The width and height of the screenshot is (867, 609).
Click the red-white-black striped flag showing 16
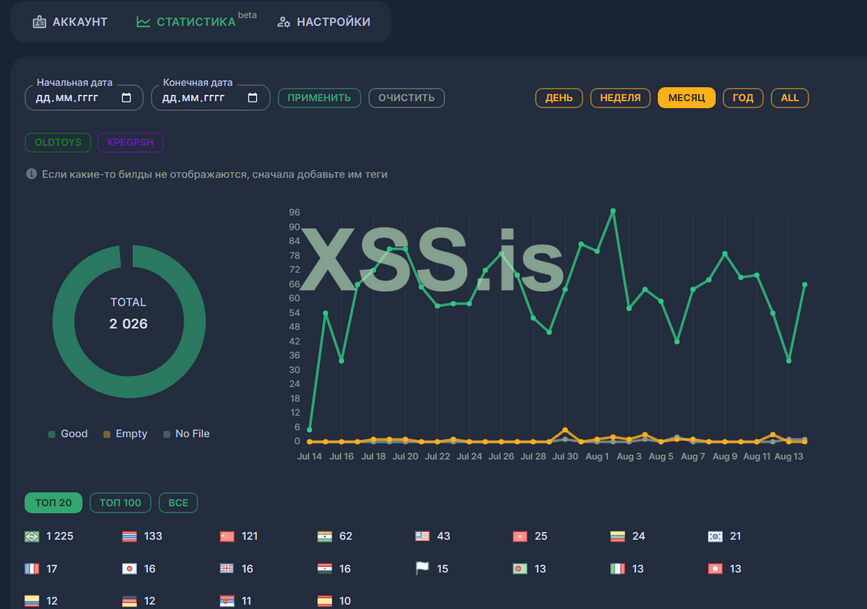pyautogui.click(x=325, y=569)
